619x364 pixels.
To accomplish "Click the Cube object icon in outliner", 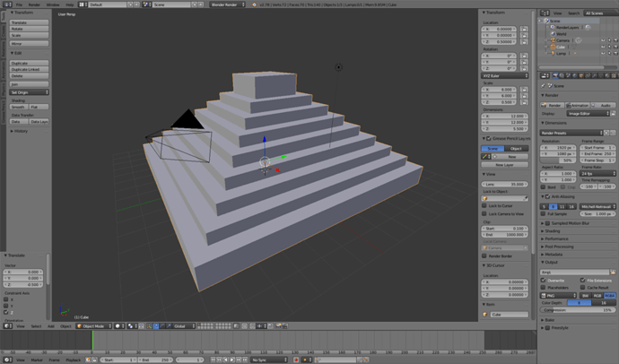I will 554,47.
